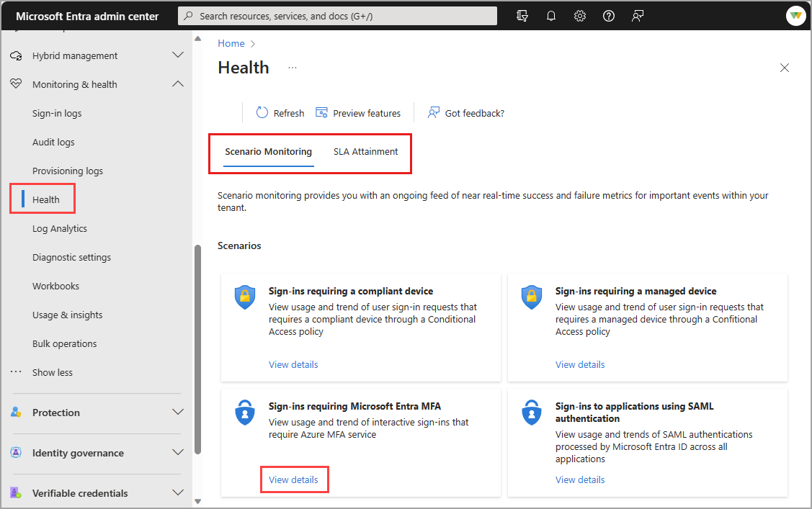This screenshot has width=812, height=509.
Task: Expand Verifiable credentials chevron
Action: [x=178, y=493]
